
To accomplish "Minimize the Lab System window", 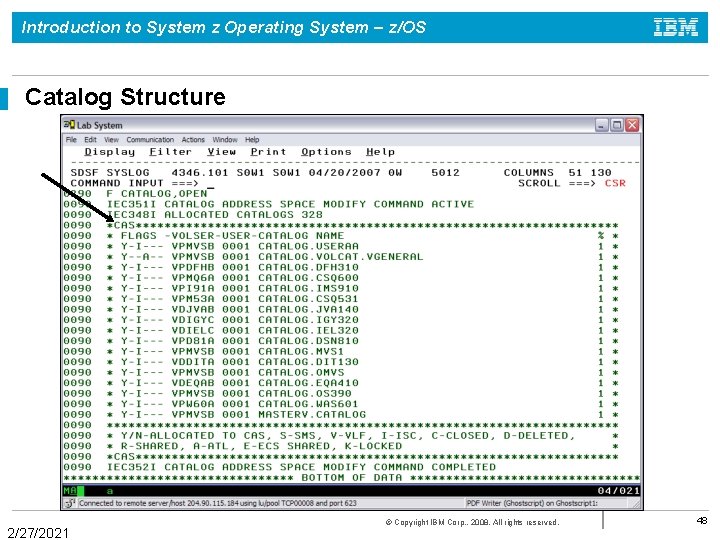I will (x=602, y=125).
